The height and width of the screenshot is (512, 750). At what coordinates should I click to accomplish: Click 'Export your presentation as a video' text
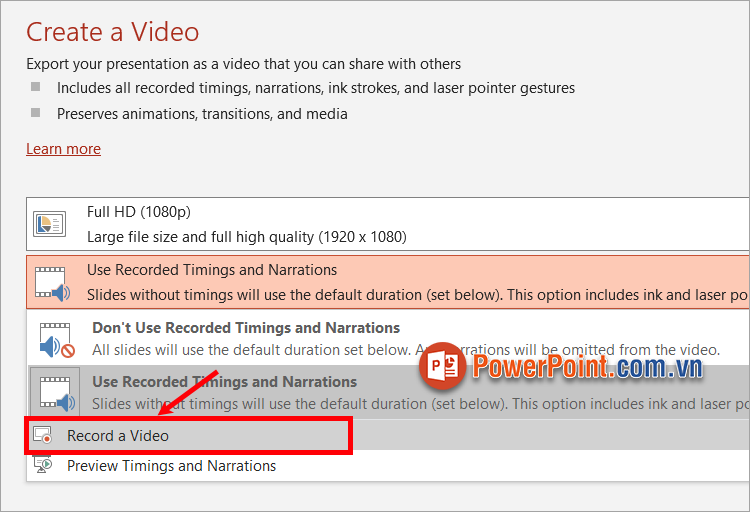(x=243, y=64)
